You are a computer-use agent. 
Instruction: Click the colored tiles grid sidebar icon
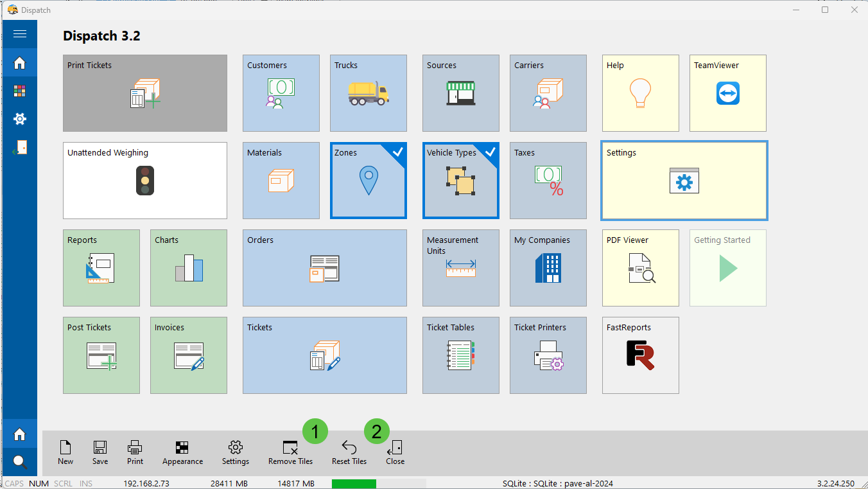pyautogui.click(x=19, y=91)
